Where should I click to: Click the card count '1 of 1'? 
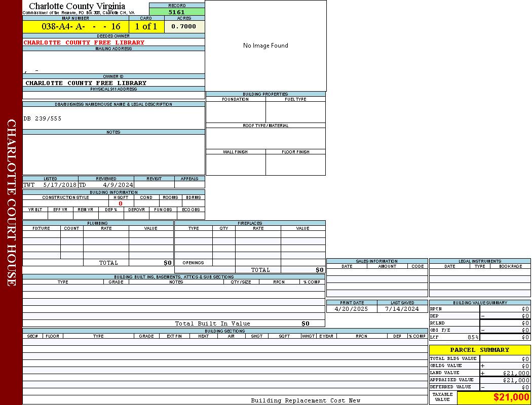click(x=146, y=27)
